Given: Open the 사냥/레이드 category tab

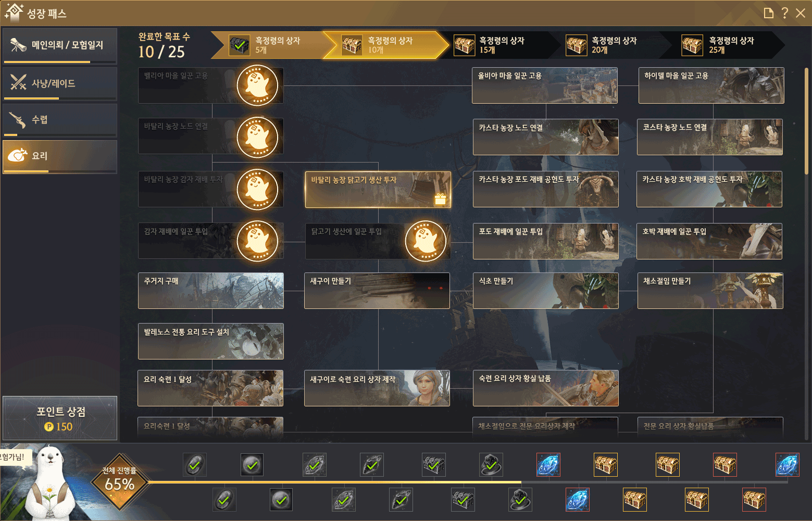Looking at the screenshot, I should [x=60, y=83].
